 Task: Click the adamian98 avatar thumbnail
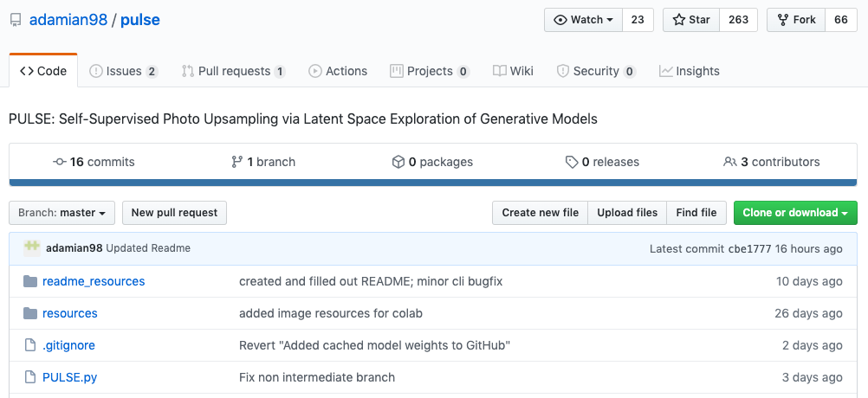[32, 247]
